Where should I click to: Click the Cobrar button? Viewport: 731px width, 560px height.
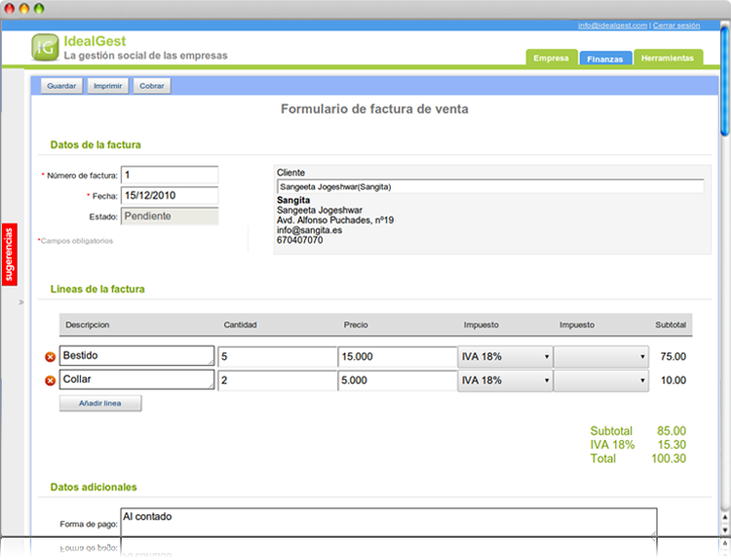click(x=152, y=86)
